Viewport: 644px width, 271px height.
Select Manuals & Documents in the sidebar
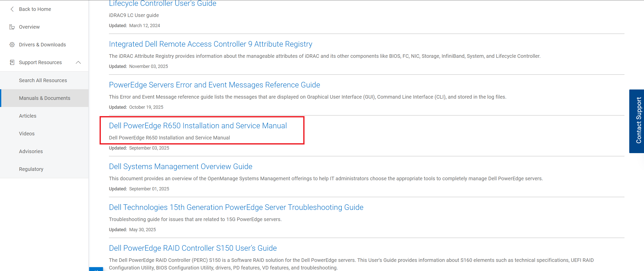(45, 98)
